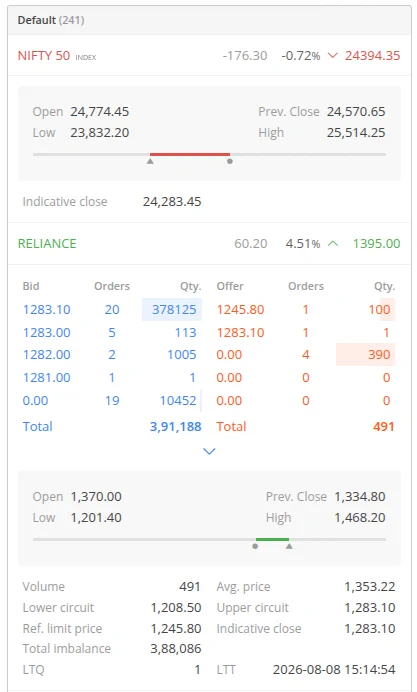Click the NIFTY 50 red day-range bar
417x692 pixels.
[190, 154]
